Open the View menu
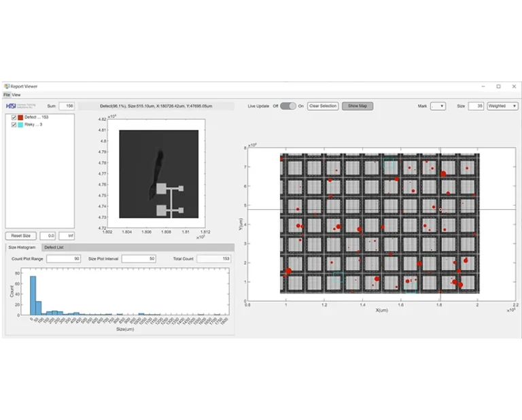522x420 pixels. pos(16,95)
